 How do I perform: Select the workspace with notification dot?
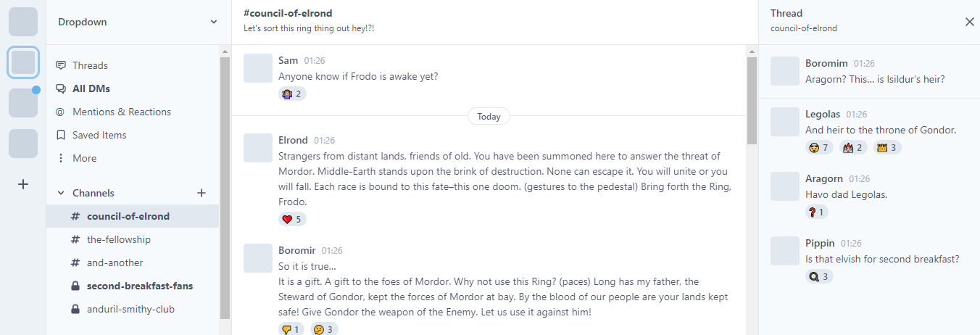(x=23, y=103)
